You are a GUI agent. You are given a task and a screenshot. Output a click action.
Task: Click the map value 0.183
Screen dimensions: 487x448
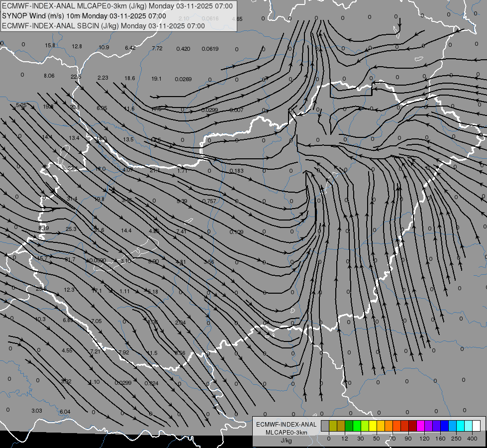pyautogui.click(x=237, y=171)
